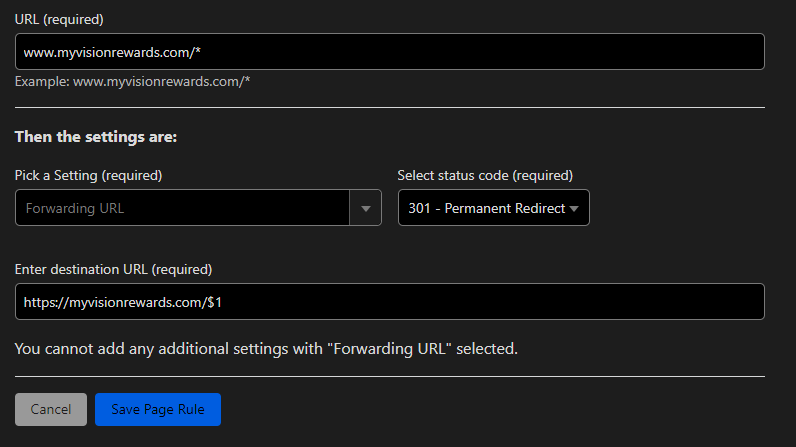Click the example URL hint text

coord(132,82)
